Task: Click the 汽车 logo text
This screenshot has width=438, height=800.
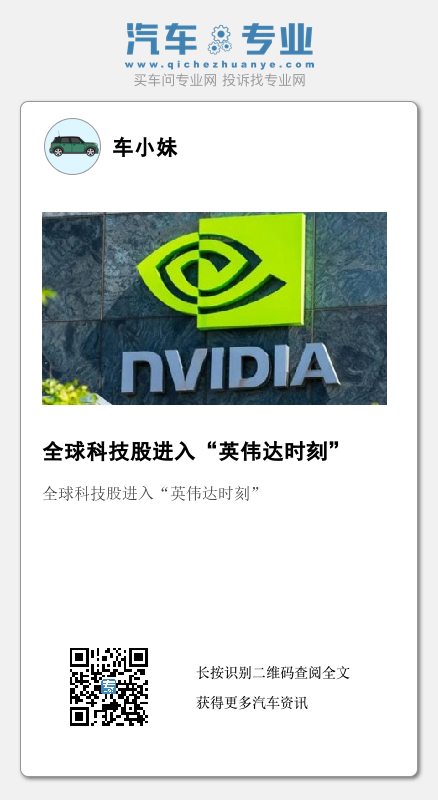Action: 162,39
